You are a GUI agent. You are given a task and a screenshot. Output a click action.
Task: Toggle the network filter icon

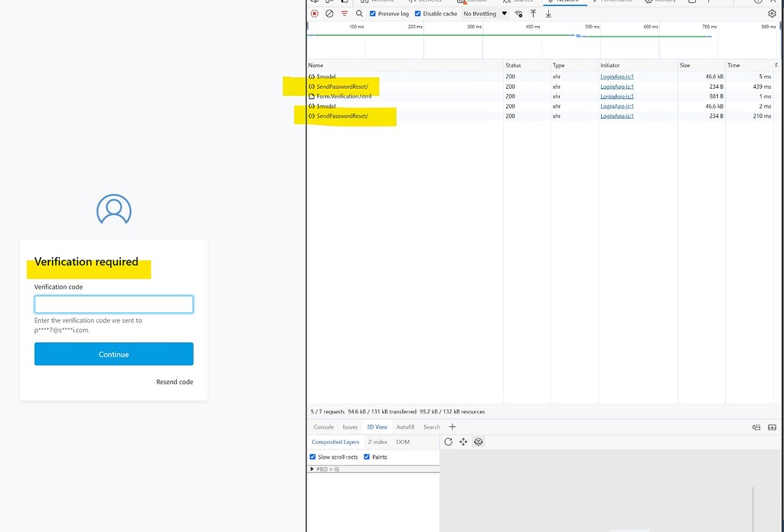tap(345, 14)
